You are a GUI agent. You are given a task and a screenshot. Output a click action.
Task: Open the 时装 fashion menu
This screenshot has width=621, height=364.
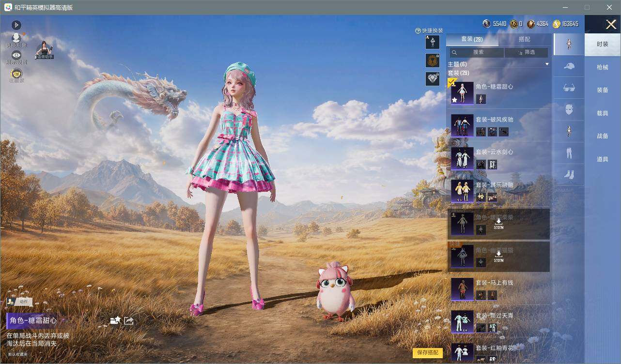click(603, 44)
